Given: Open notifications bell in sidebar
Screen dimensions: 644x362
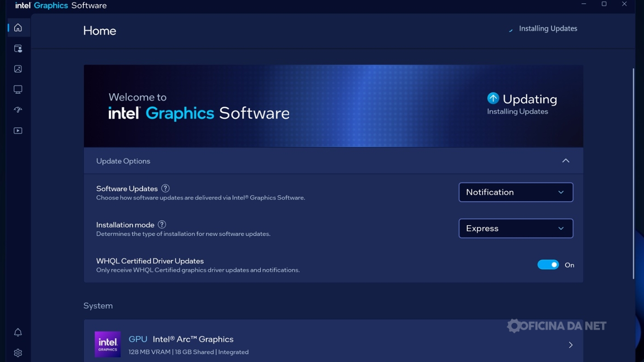Looking at the screenshot, I should click(18, 332).
